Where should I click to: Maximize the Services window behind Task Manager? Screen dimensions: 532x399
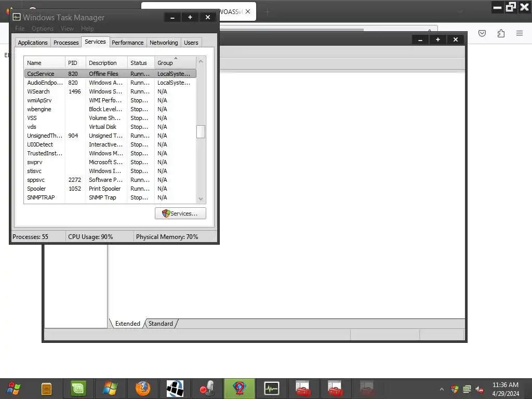pyautogui.click(x=437, y=39)
